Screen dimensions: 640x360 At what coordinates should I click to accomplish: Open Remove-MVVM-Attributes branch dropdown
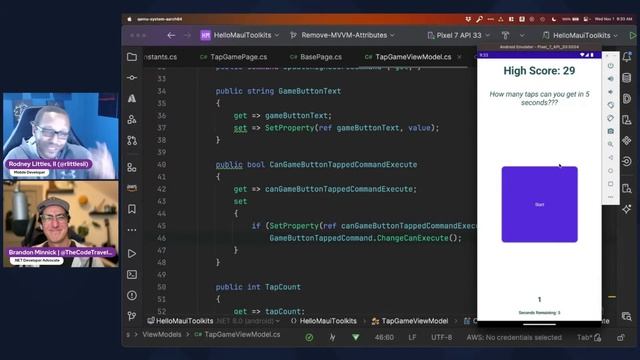click(342, 36)
